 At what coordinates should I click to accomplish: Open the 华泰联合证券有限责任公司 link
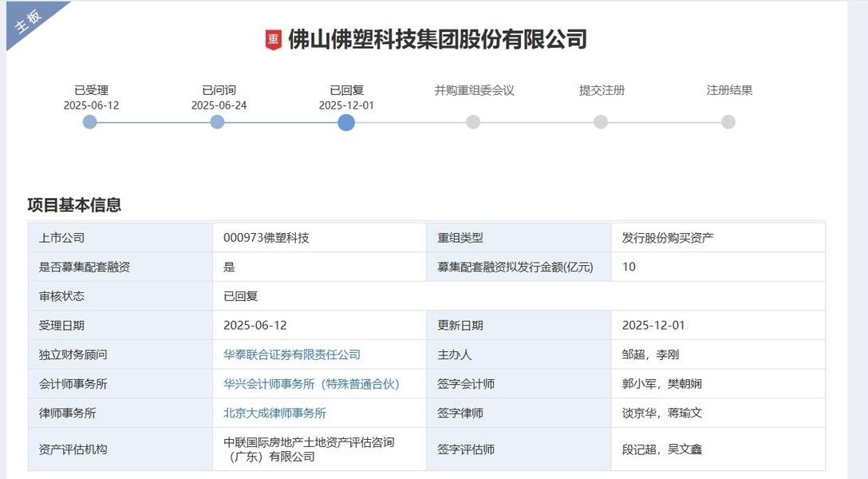click(x=292, y=354)
